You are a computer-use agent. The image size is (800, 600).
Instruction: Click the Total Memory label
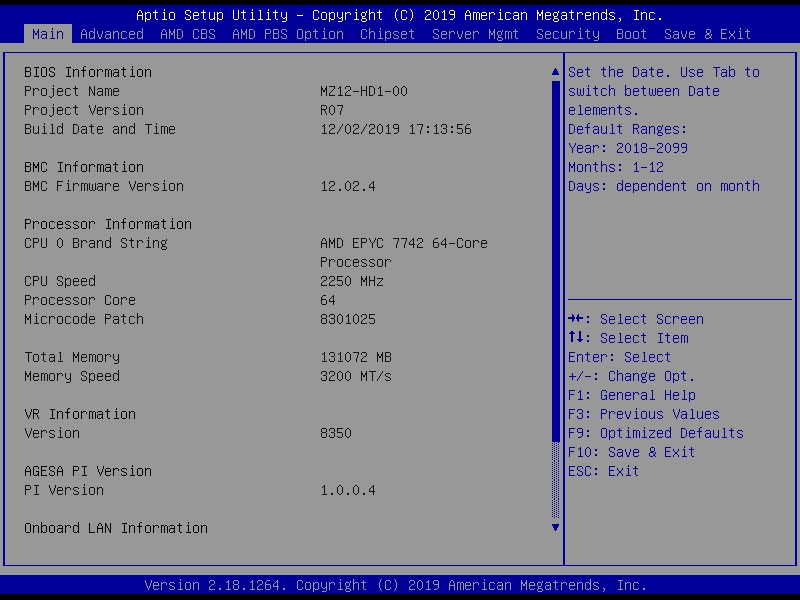72,357
